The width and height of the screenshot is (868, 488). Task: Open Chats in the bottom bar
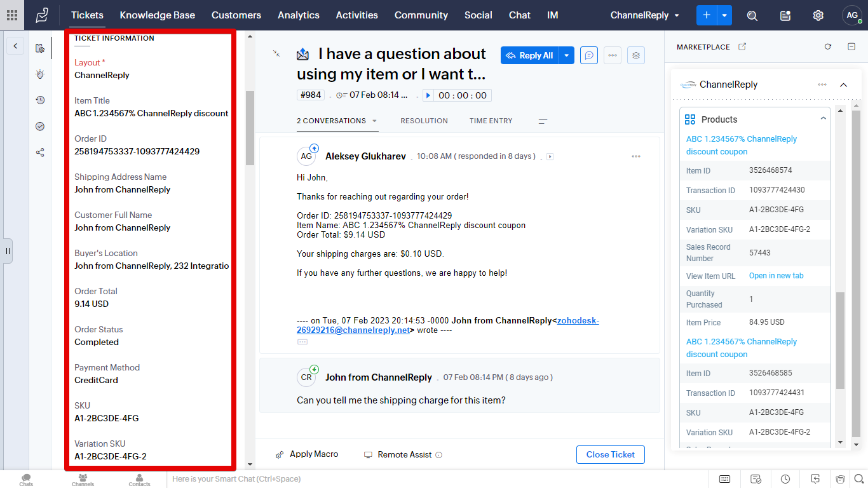26,480
